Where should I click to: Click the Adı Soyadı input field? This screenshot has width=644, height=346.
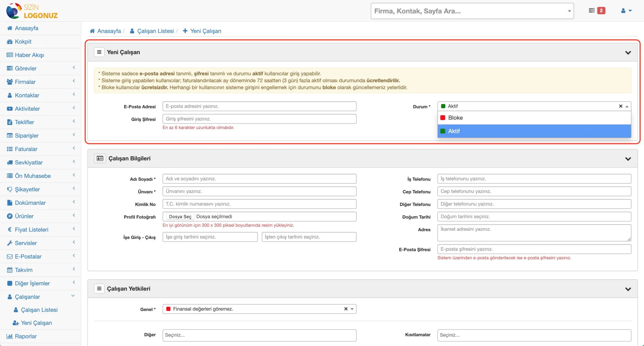(x=259, y=179)
